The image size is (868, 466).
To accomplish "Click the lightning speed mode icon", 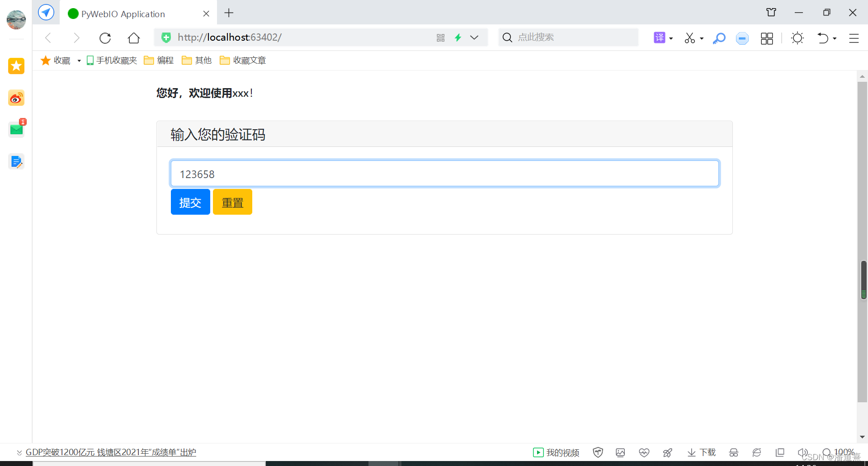I will [458, 38].
